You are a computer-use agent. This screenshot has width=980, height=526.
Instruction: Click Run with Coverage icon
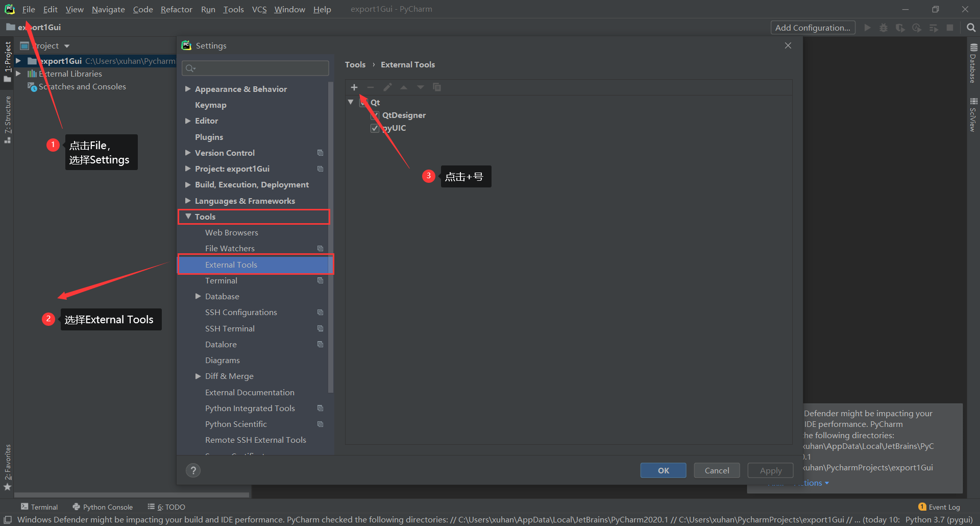900,28
